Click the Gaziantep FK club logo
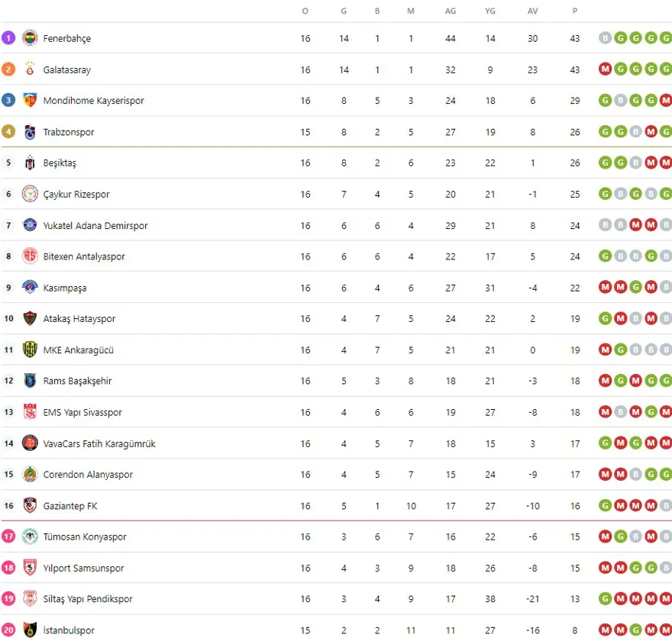This screenshot has height=641, width=672. [x=30, y=506]
